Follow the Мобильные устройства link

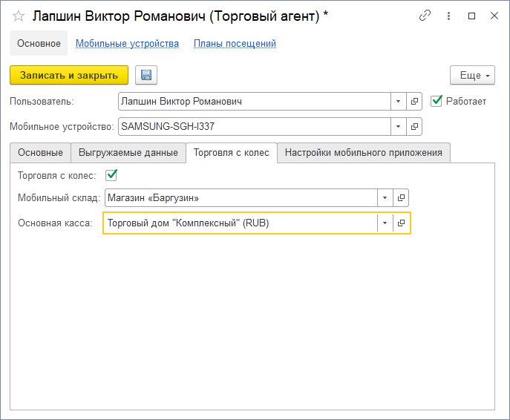pos(127,44)
